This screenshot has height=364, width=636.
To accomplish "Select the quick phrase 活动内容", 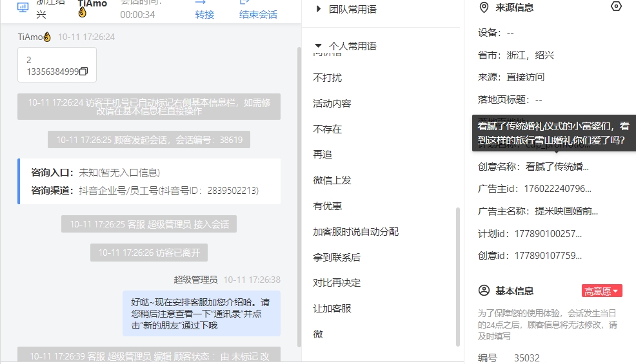I will click(x=332, y=103).
